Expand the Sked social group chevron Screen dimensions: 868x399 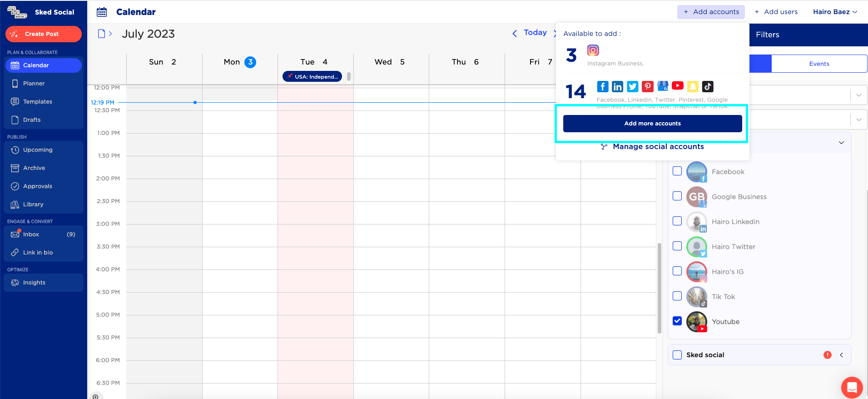pos(841,355)
